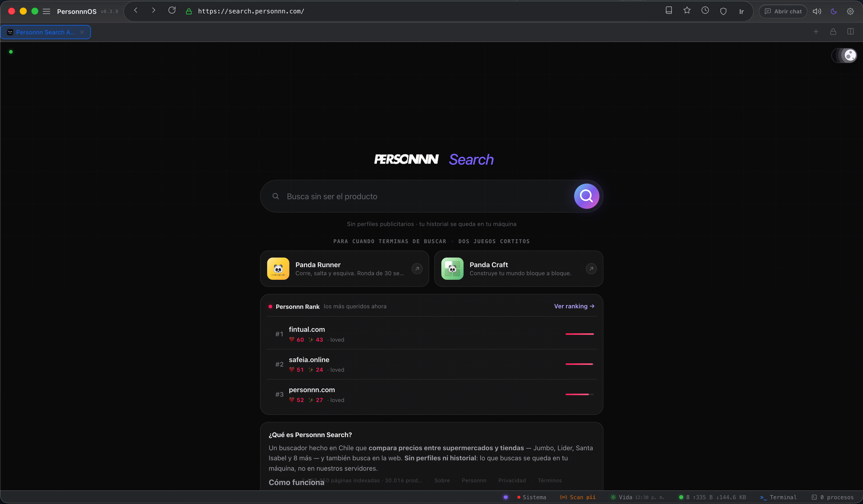The width and height of the screenshot is (863, 504).
Task: Click the arrow icon on Panda Craft card
Action: click(591, 269)
